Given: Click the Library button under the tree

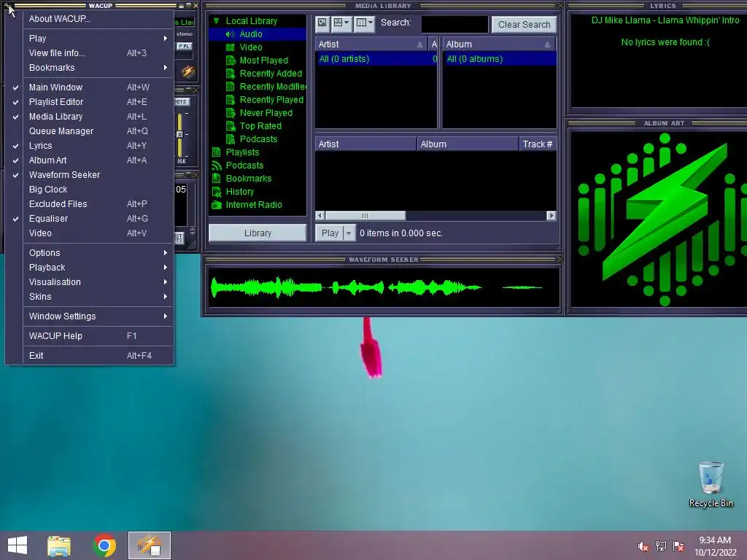Looking at the screenshot, I should click(258, 233).
